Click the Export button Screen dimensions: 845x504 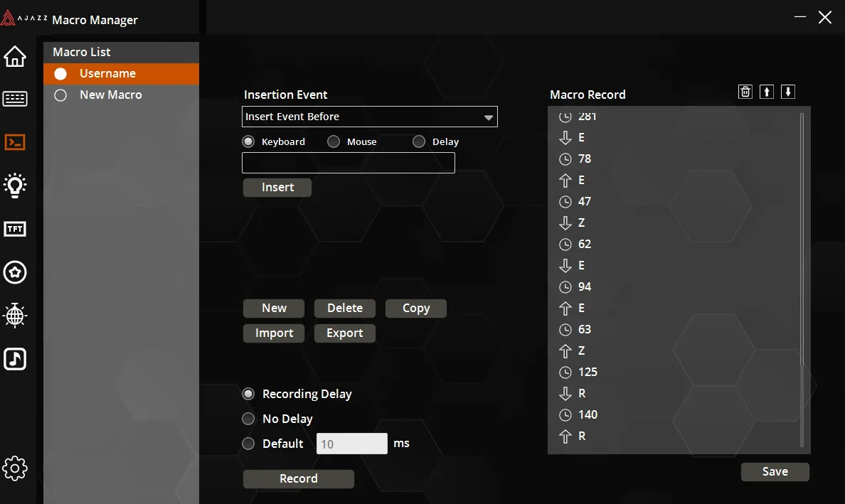click(345, 333)
